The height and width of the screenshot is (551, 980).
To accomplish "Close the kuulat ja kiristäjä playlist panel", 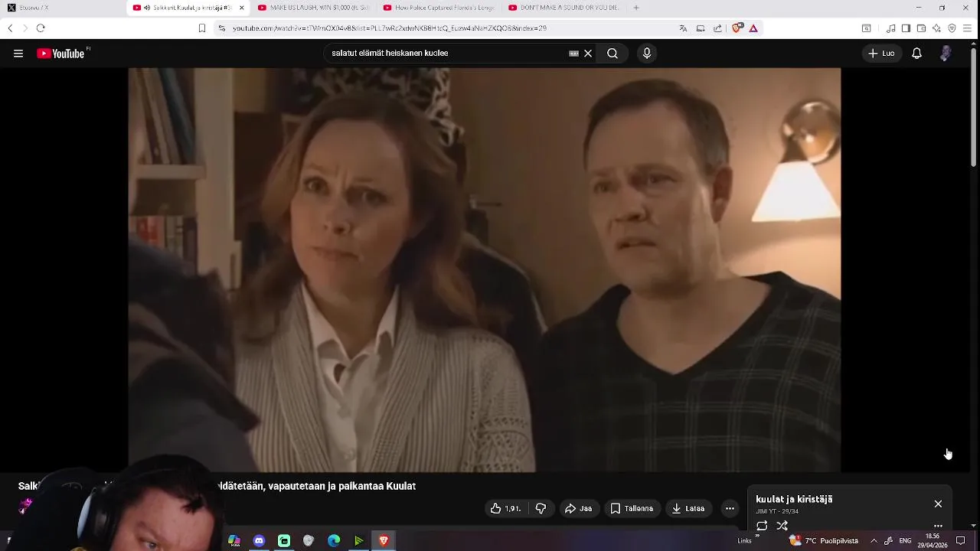I will (x=938, y=504).
